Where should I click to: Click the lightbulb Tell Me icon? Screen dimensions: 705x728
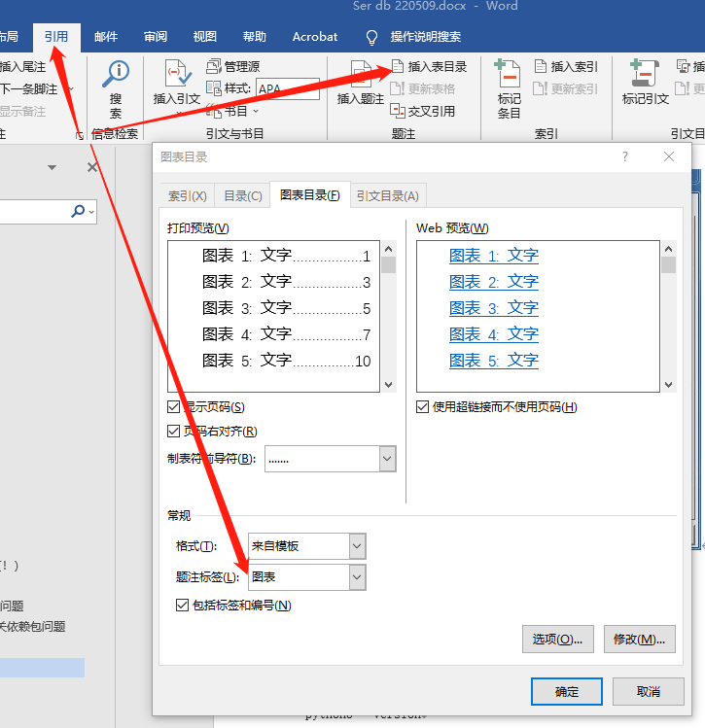pyautogui.click(x=371, y=37)
